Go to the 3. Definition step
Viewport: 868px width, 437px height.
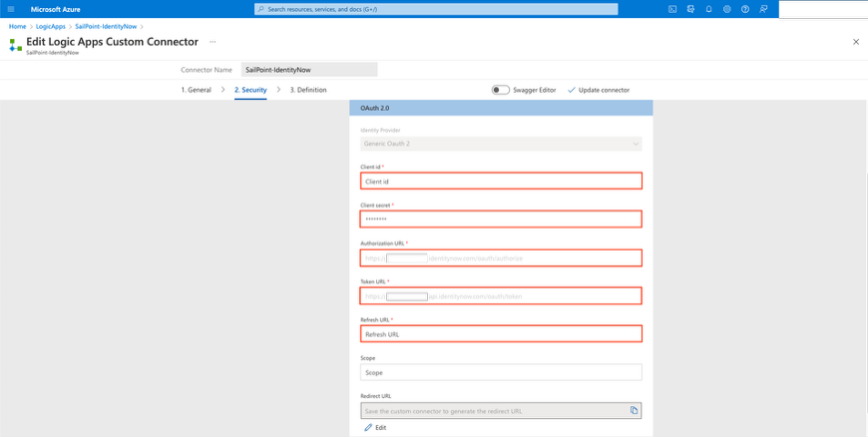pyautogui.click(x=308, y=90)
